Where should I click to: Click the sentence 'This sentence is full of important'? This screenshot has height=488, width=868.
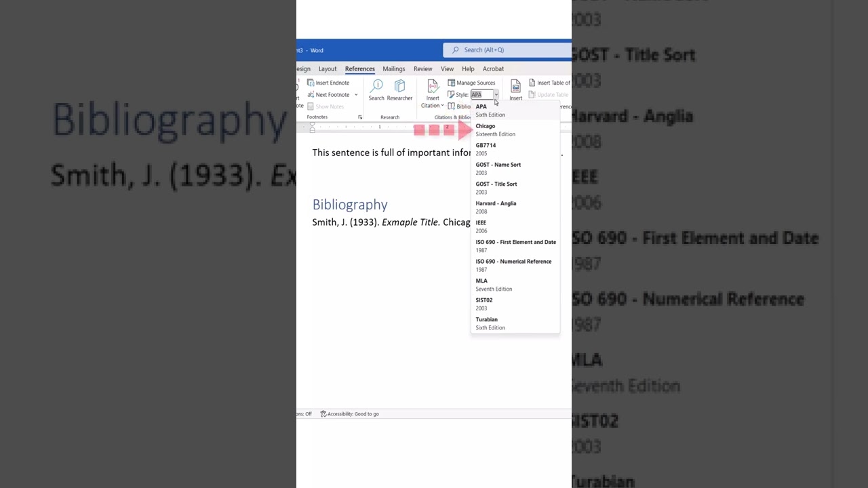[x=391, y=153]
